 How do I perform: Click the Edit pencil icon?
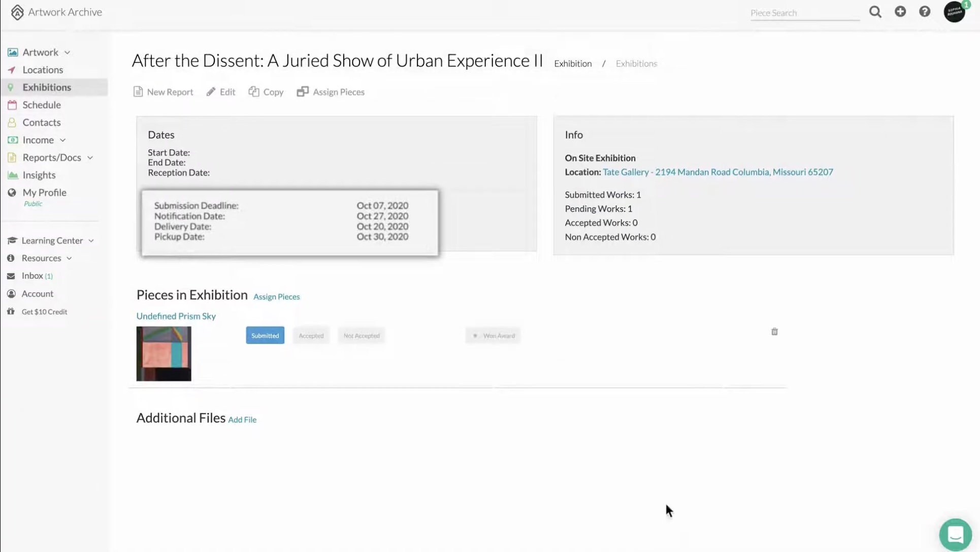tap(211, 92)
